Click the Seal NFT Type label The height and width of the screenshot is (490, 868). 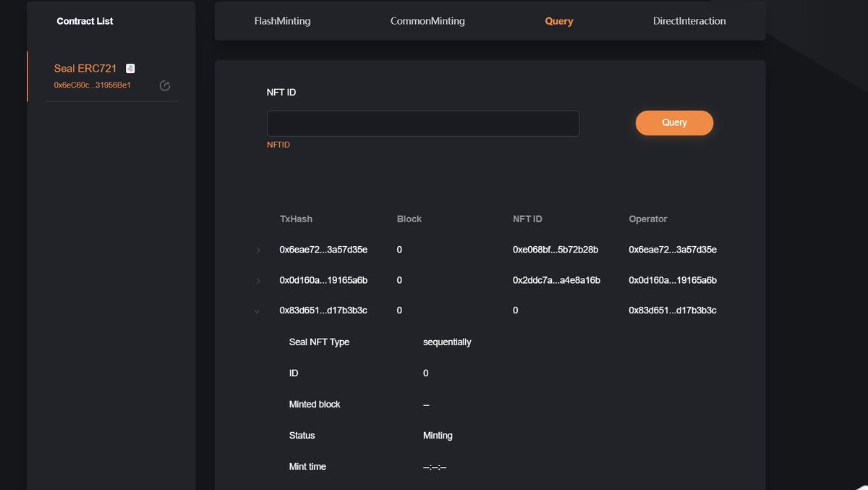[x=319, y=342]
